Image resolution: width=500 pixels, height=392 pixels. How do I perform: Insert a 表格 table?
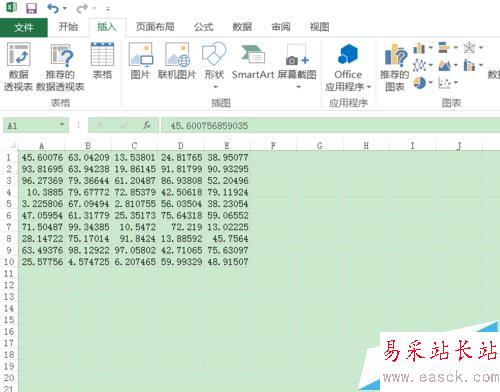tap(102, 61)
